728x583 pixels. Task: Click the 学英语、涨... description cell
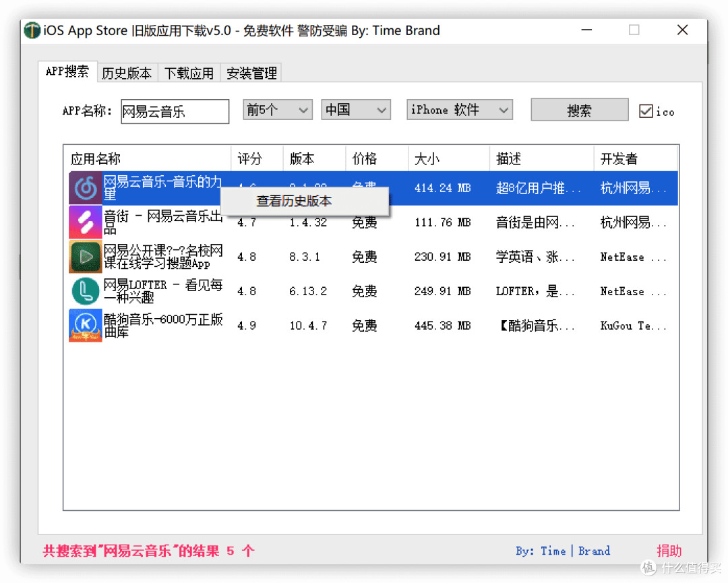coord(535,257)
